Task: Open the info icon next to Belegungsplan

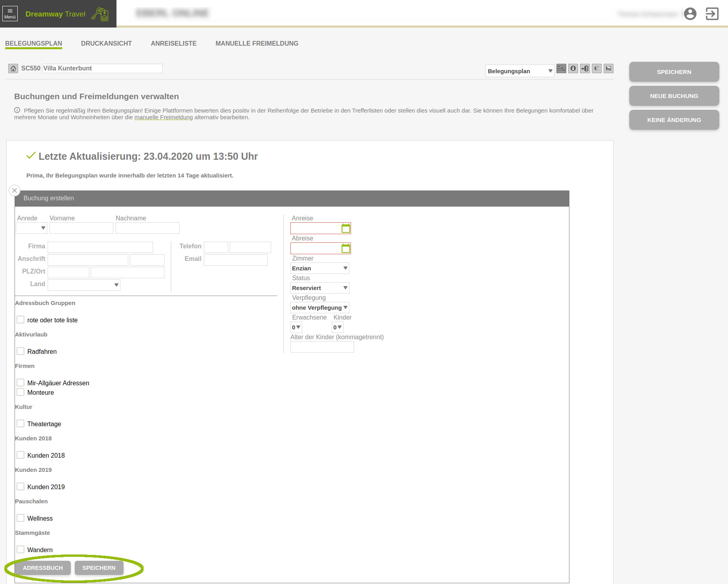Action: point(573,68)
